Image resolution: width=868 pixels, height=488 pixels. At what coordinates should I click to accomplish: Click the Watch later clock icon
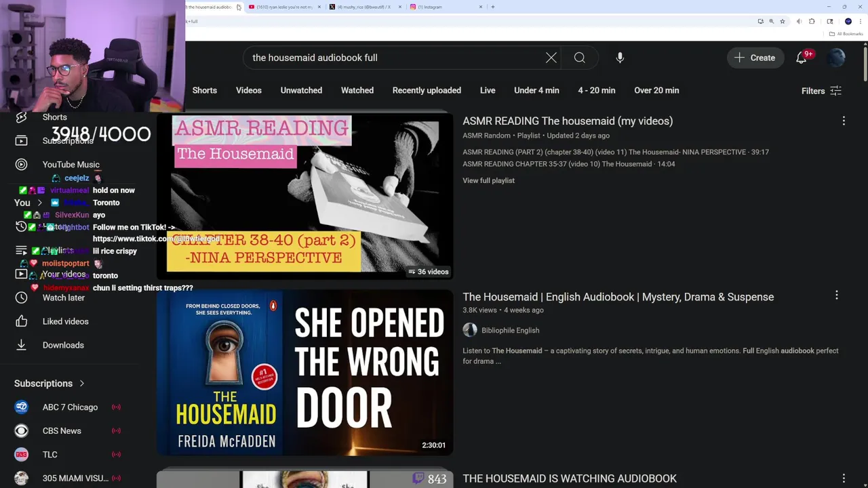(x=21, y=298)
